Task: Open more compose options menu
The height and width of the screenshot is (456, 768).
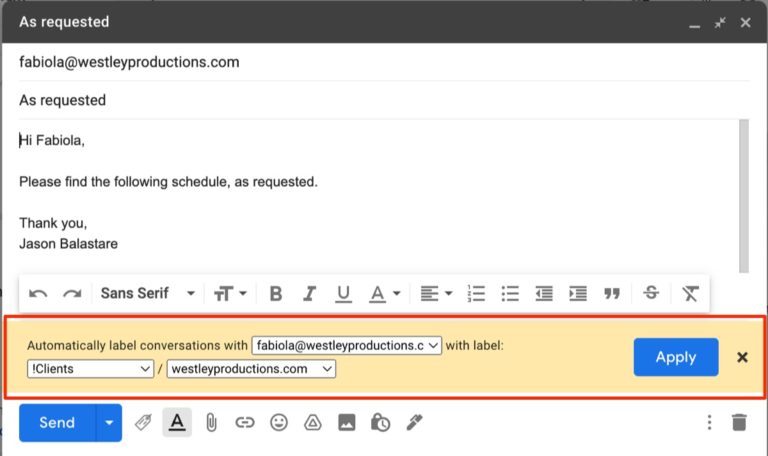Action: 709,422
